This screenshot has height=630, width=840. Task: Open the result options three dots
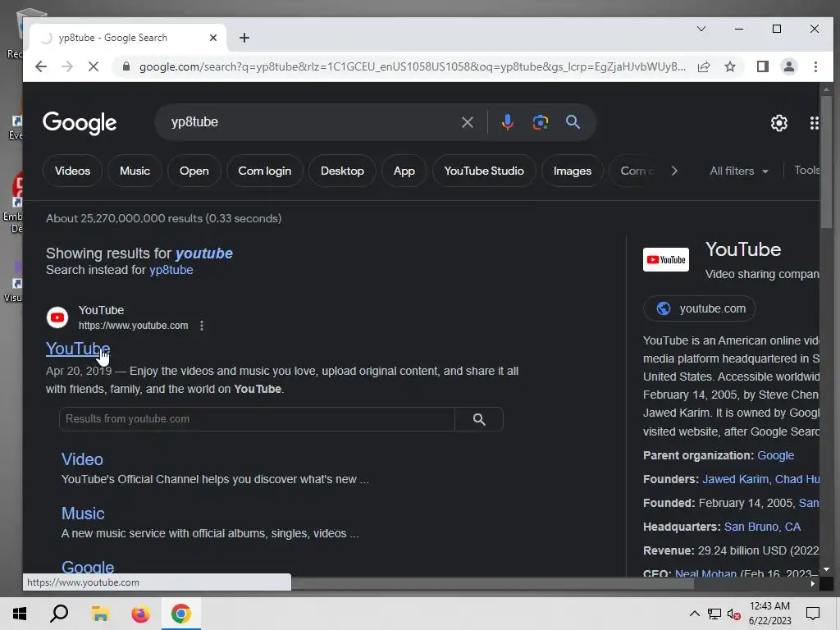(x=202, y=326)
